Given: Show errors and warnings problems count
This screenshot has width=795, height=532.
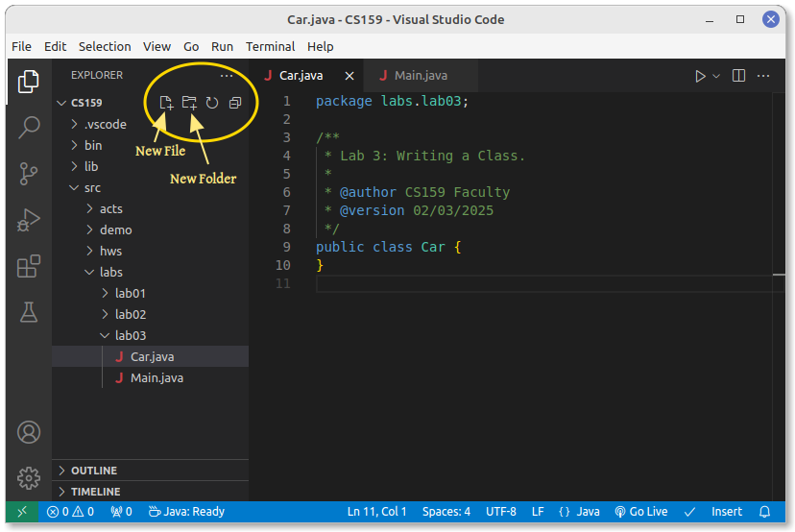Looking at the screenshot, I should tap(70, 512).
